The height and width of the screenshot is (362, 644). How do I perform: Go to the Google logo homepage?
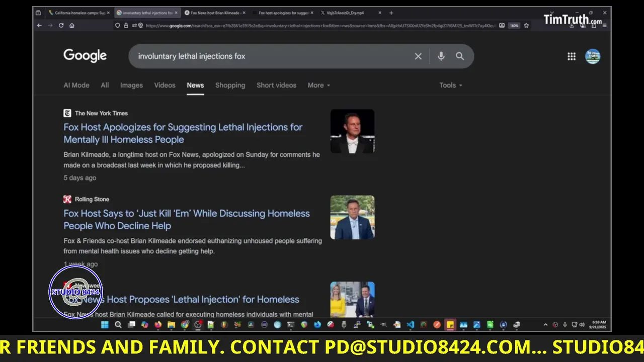pyautogui.click(x=85, y=56)
